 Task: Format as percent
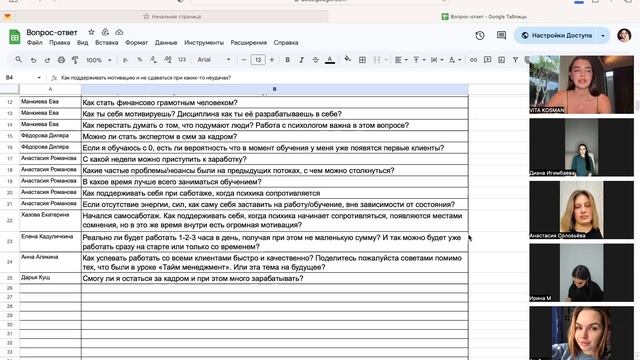pos(140,60)
